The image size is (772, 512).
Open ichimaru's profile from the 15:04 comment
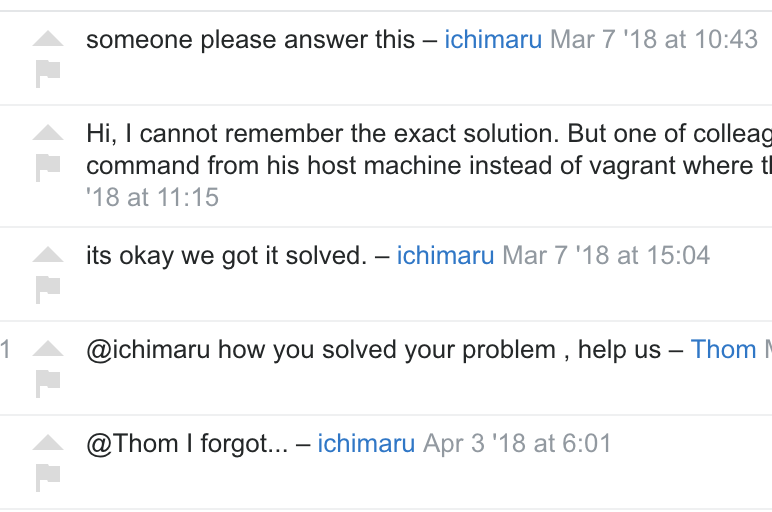(x=445, y=256)
